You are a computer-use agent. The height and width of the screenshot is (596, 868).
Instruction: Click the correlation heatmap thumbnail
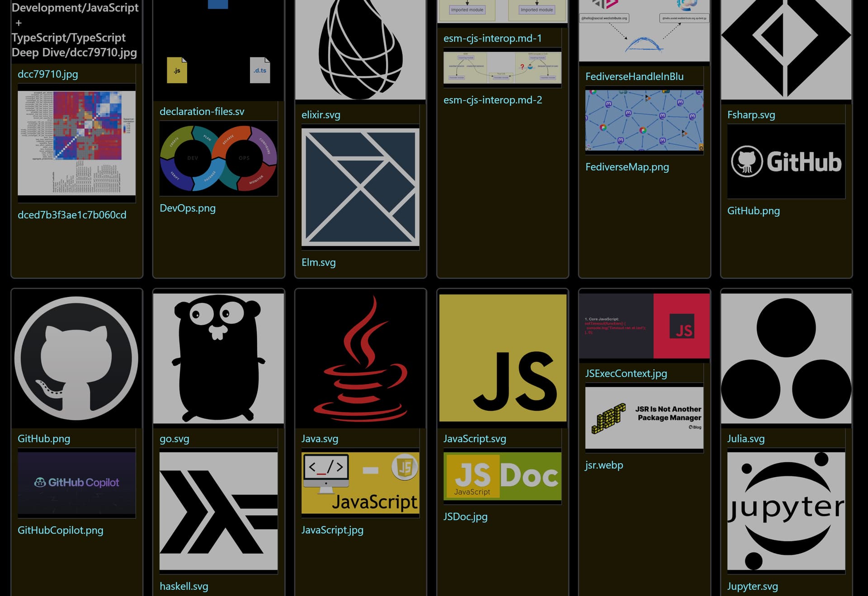click(76, 143)
